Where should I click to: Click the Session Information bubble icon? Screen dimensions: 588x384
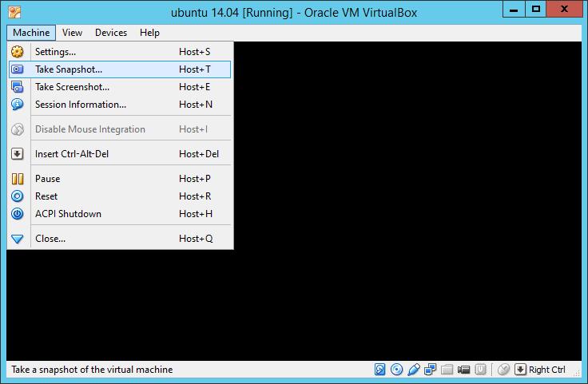(18, 104)
